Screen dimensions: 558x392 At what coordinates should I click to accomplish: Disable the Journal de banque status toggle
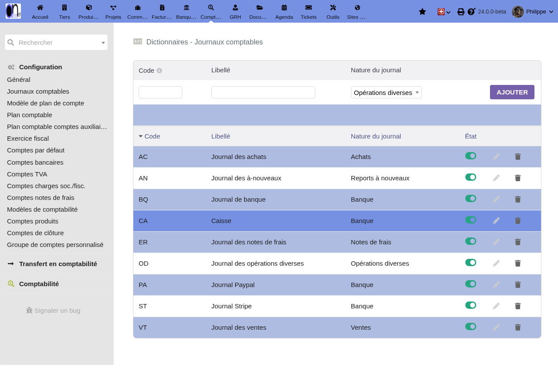point(471,199)
